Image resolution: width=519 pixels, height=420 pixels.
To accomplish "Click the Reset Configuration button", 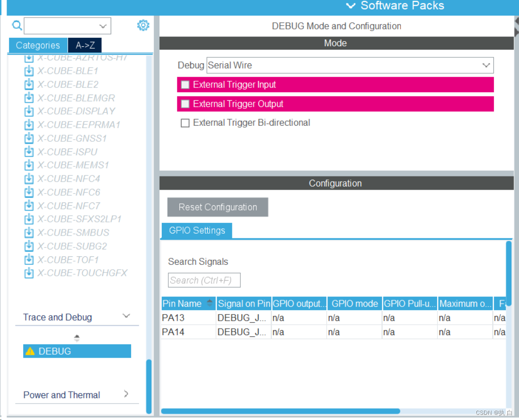I will [x=218, y=207].
